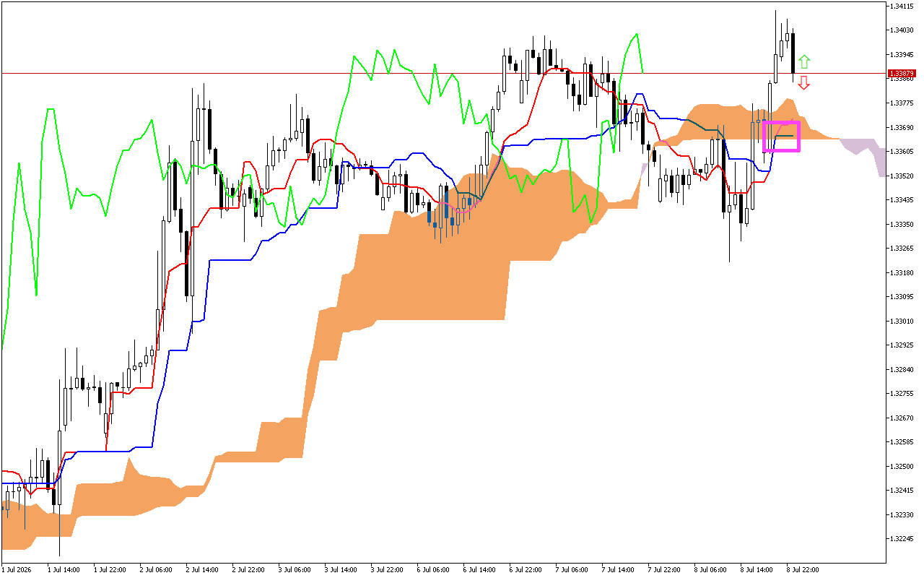Click the 1.32840 price axis label
This screenshot has width=924, height=578.
902,369
